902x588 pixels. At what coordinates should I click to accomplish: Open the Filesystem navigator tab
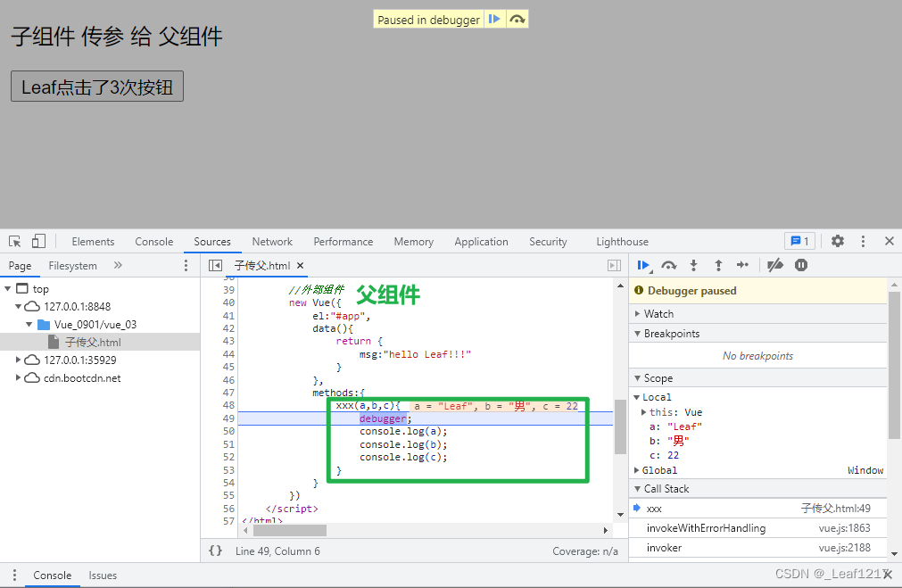point(72,266)
